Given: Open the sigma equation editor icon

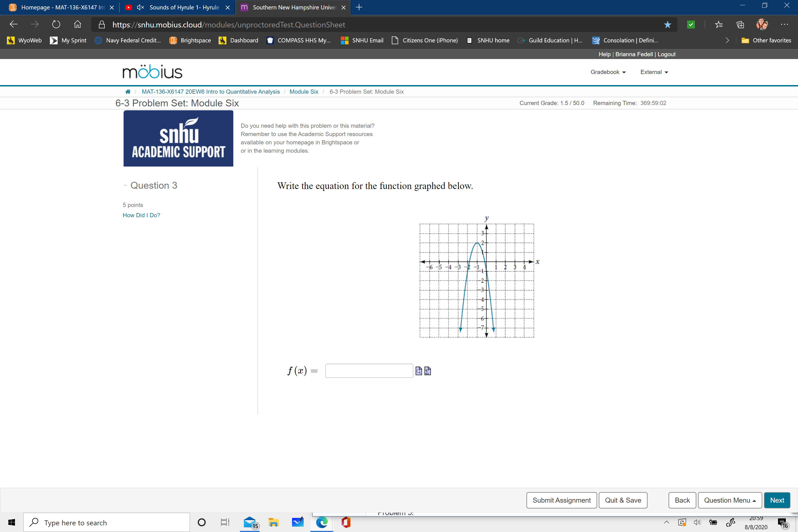Looking at the screenshot, I should click(427, 371).
